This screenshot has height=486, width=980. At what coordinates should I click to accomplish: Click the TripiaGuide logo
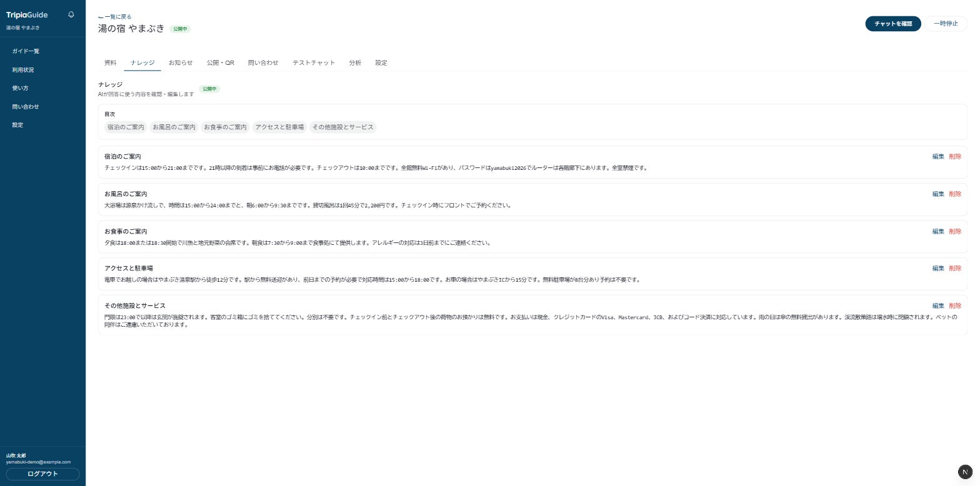click(x=27, y=15)
